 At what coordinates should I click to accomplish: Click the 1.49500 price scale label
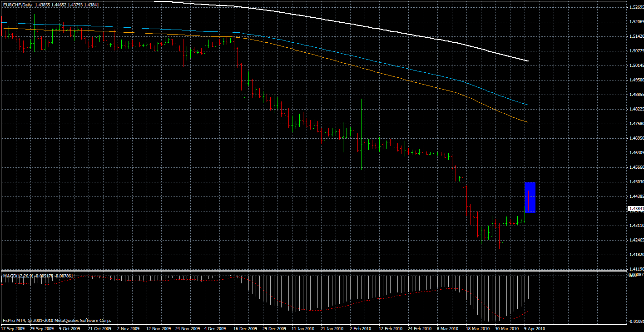(636, 80)
